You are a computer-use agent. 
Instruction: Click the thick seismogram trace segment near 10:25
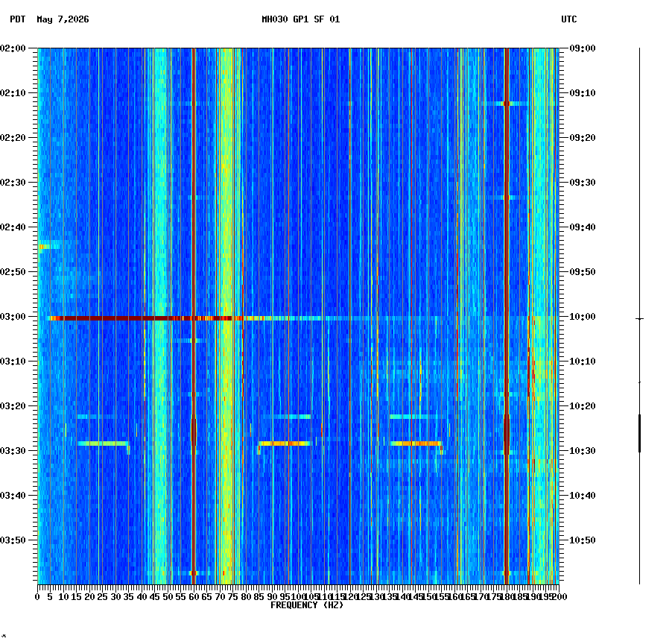639,433
